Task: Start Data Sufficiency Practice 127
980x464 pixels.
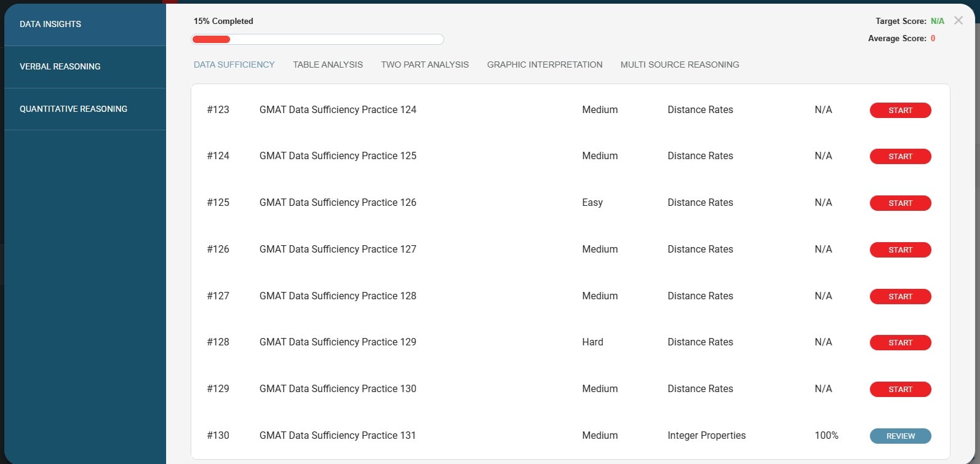Action: pyautogui.click(x=899, y=250)
